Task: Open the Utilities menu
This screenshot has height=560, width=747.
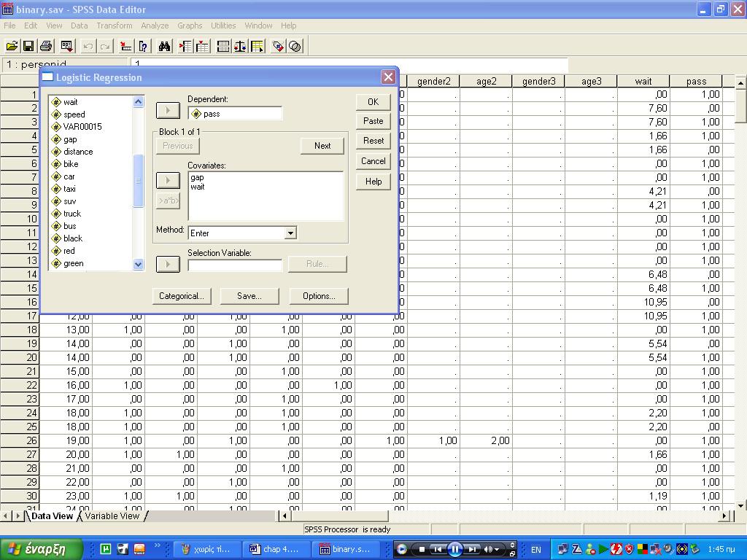Action: [223, 26]
